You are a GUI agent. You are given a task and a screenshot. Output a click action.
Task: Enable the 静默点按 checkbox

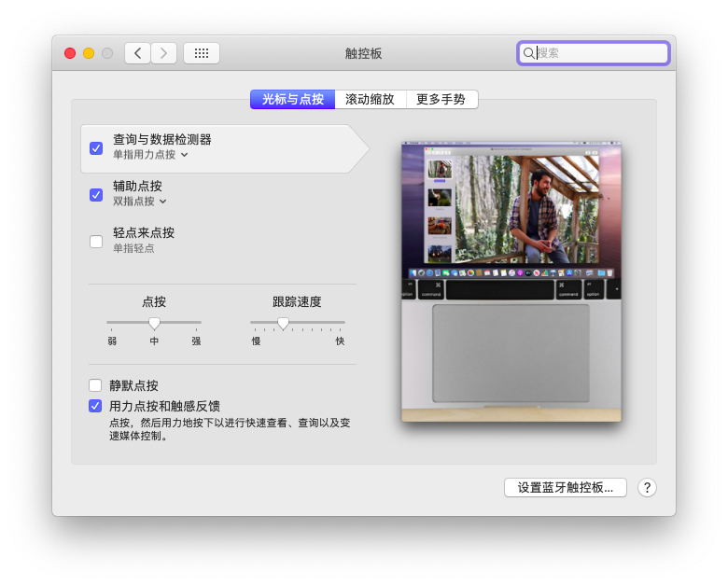point(95,385)
